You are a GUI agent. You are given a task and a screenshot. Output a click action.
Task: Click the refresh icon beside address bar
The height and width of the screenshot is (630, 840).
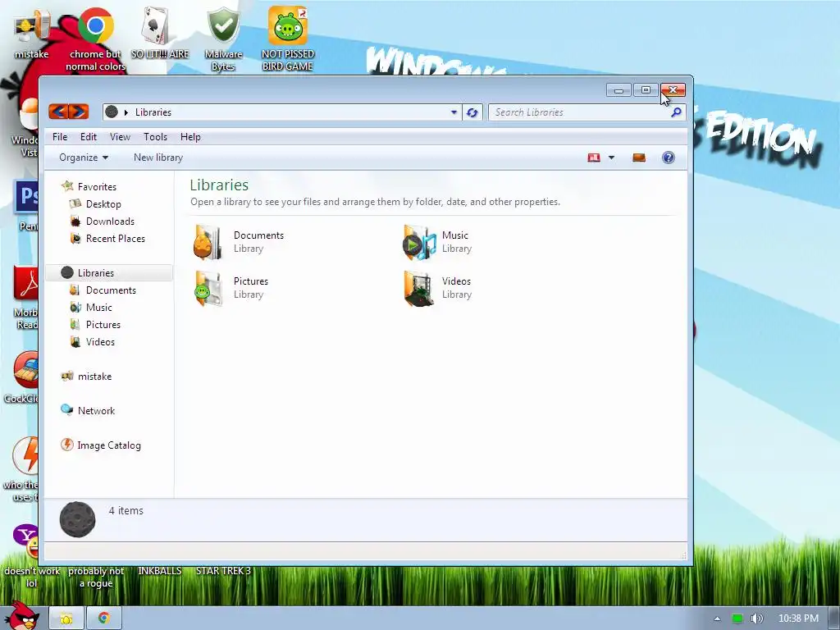472,112
